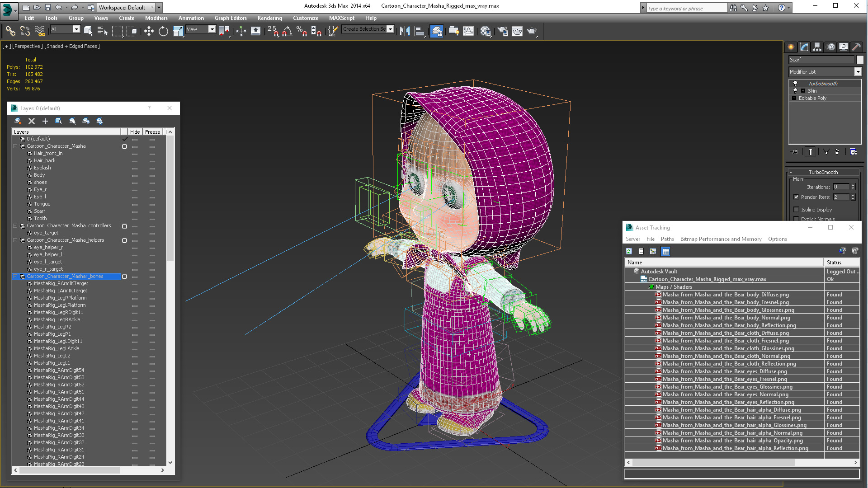
Task: Click the Iterations value field
Action: (841, 187)
